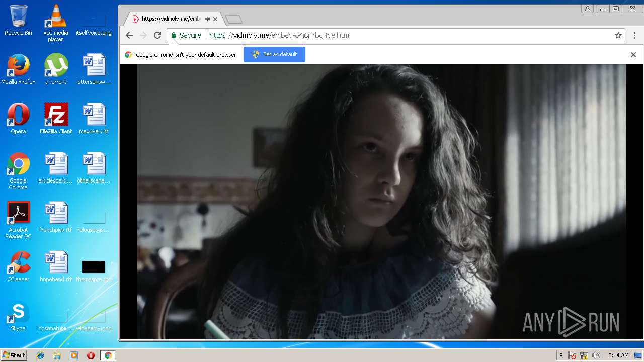This screenshot has height=362, width=644.
Task: Open the Windows Start menu
Action: pyautogui.click(x=14, y=355)
